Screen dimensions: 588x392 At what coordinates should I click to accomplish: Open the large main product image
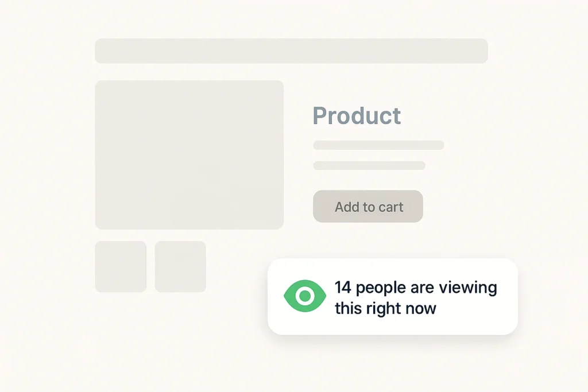(189, 154)
